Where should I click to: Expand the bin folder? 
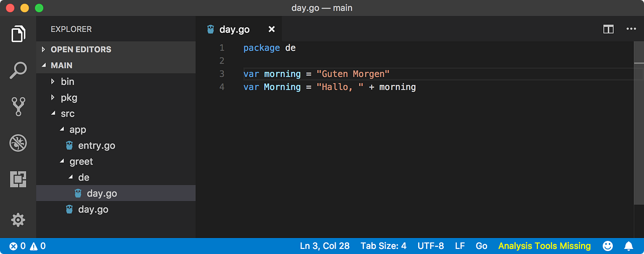pyautogui.click(x=67, y=82)
